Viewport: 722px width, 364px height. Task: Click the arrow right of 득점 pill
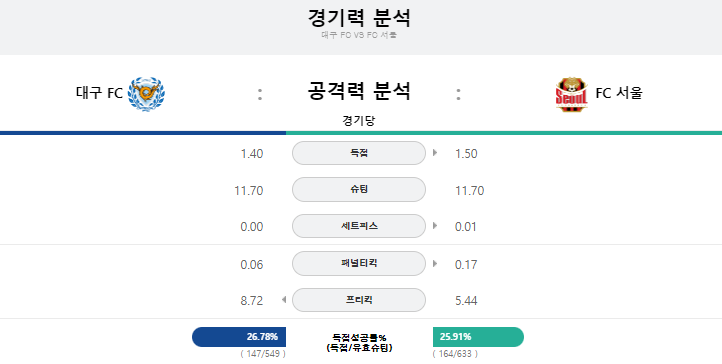(x=435, y=153)
